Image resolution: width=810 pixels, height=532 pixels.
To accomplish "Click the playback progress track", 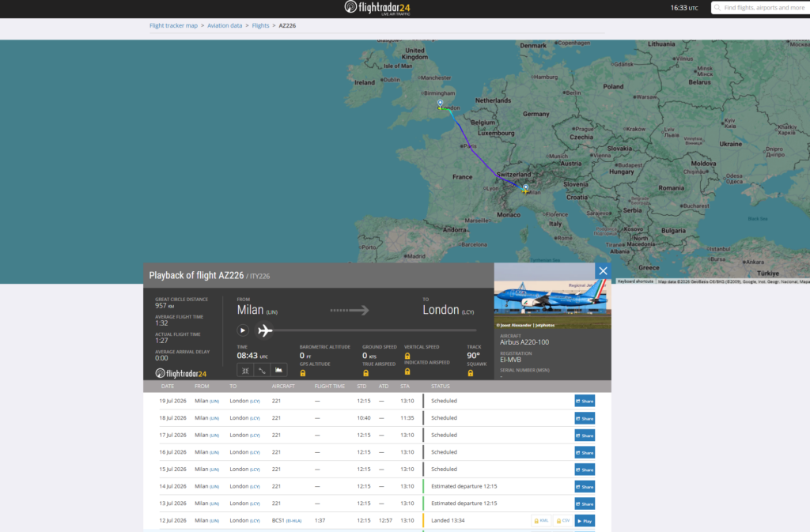I will (374, 330).
